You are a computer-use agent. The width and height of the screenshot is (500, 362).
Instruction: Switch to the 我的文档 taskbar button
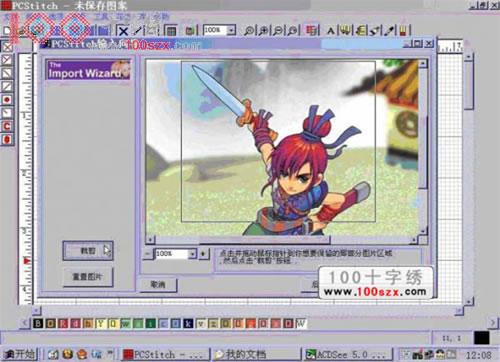(x=257, y=354)
